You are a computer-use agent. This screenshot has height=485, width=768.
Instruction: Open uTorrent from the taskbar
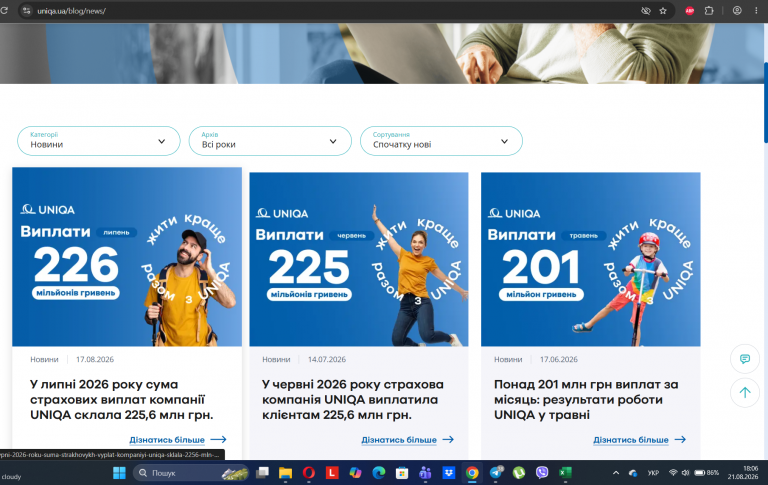[519, 473]
